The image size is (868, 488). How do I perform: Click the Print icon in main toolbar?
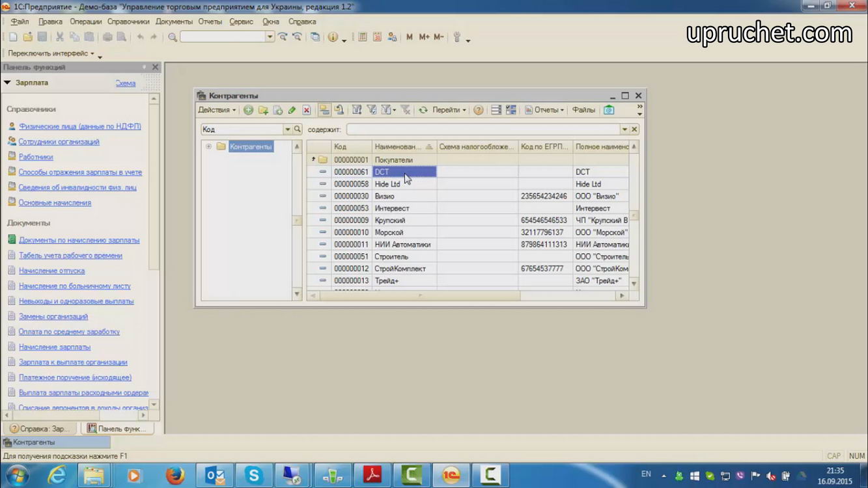point(107,37)
